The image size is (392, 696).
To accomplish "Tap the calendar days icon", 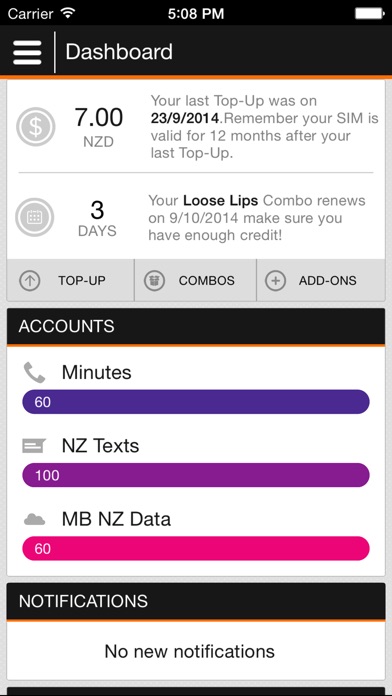I will [x=35, y=218].
